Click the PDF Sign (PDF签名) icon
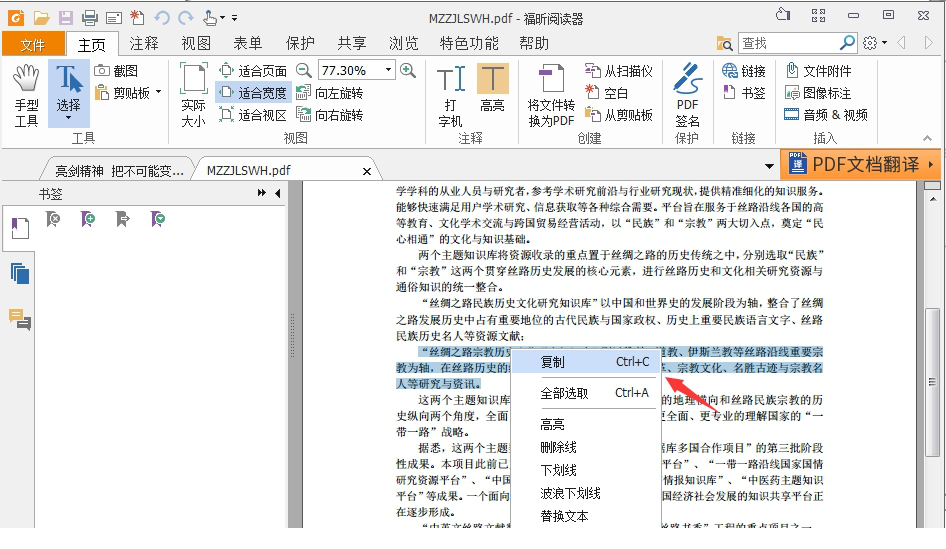Image resolution: width=946 pixels, height=549 pixels. (x=687, y=95)
